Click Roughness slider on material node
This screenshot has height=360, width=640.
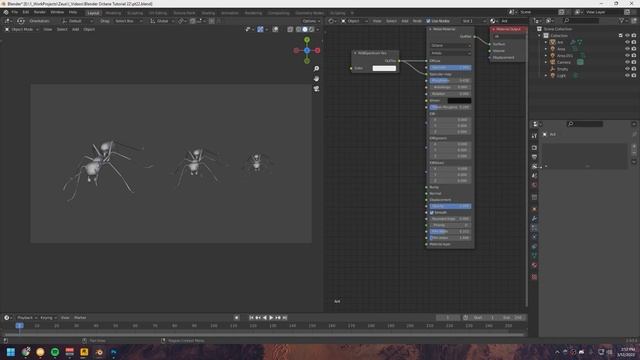click(x=450, y=80)
